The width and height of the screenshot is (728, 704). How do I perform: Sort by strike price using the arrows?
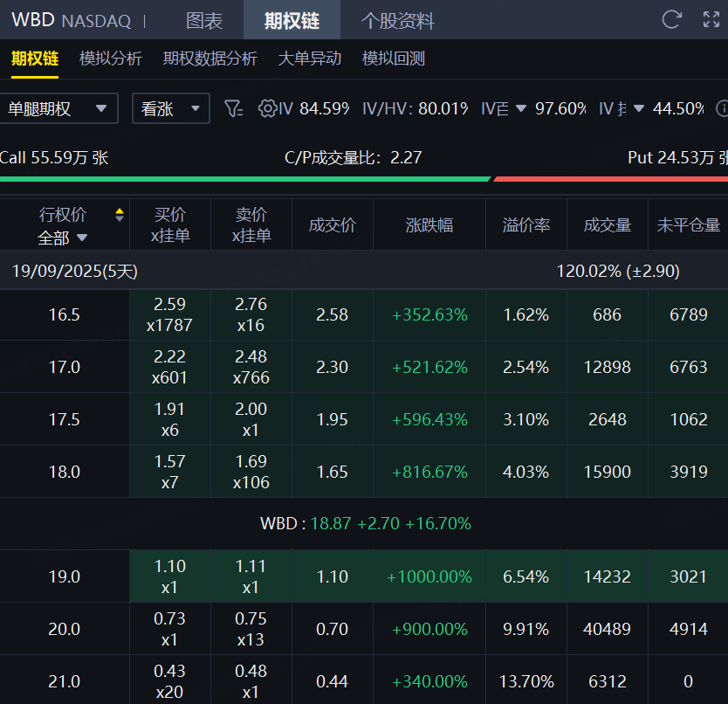pyautogui.click(x=120, y=215)
